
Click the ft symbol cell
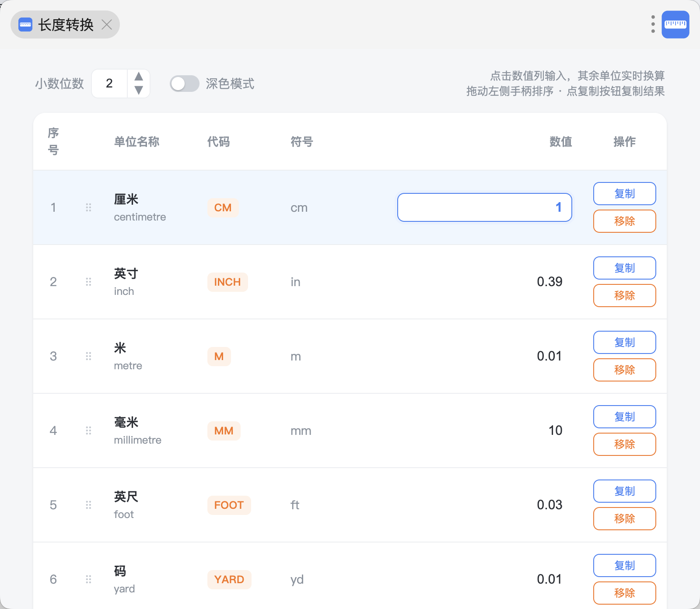pyautogui.click(x=295, y=505)
